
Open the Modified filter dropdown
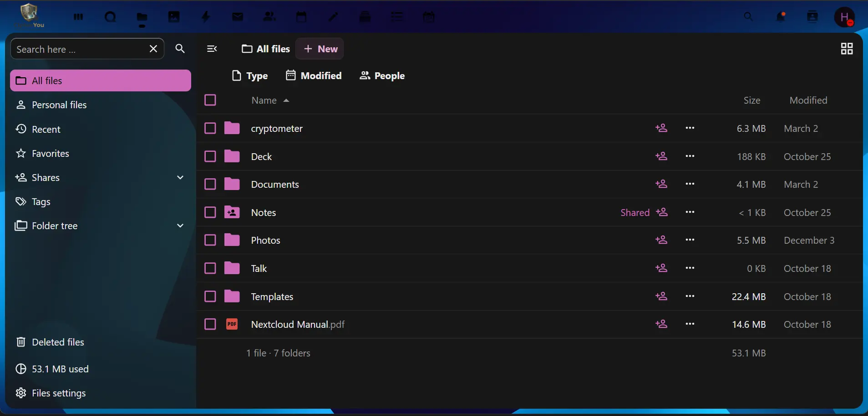[314, 75]
